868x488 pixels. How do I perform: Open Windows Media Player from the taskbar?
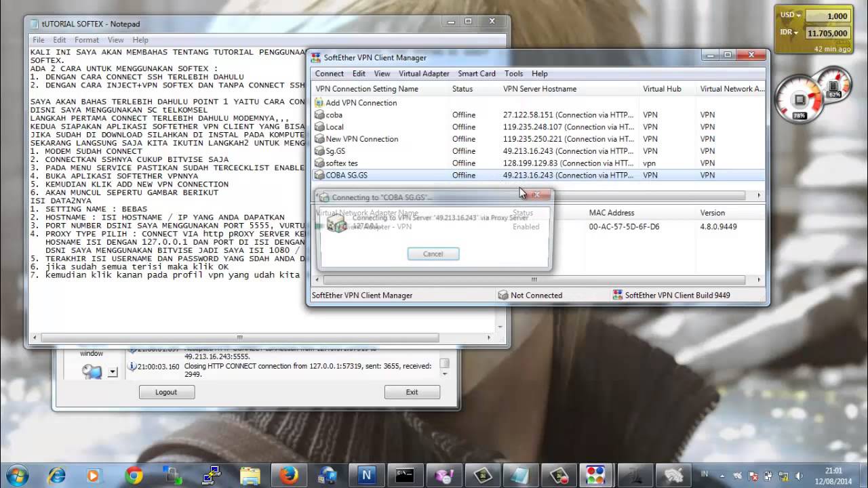coord(94,475)
